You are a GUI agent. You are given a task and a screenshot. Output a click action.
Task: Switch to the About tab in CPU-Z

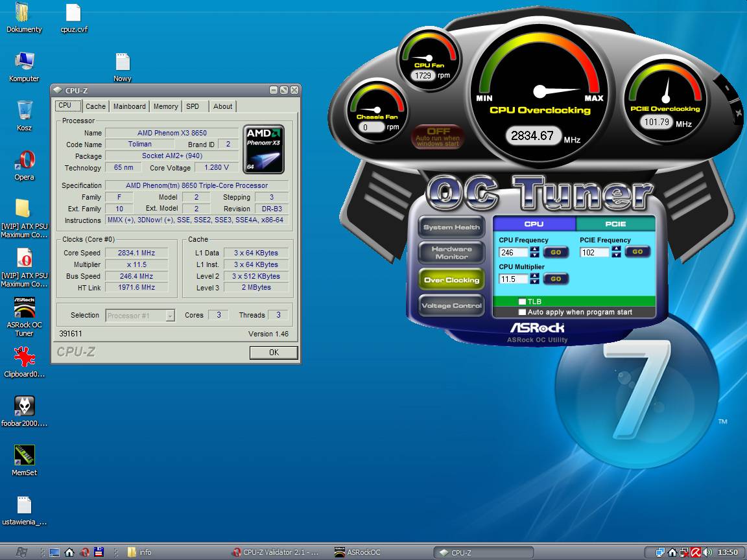223,107
